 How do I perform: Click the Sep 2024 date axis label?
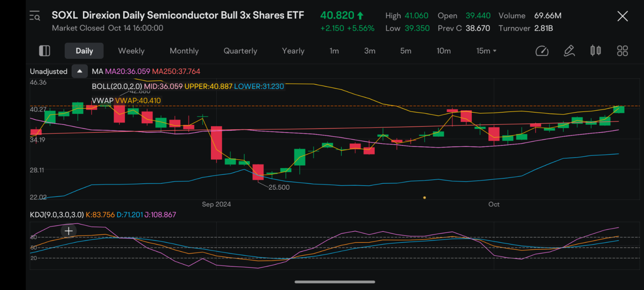coord(216,204)
